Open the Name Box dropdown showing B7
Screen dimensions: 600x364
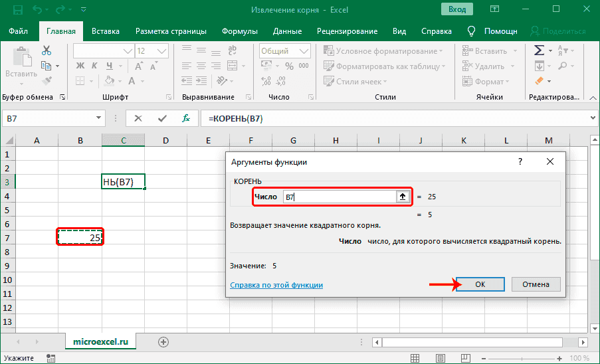tap(98, 118)
